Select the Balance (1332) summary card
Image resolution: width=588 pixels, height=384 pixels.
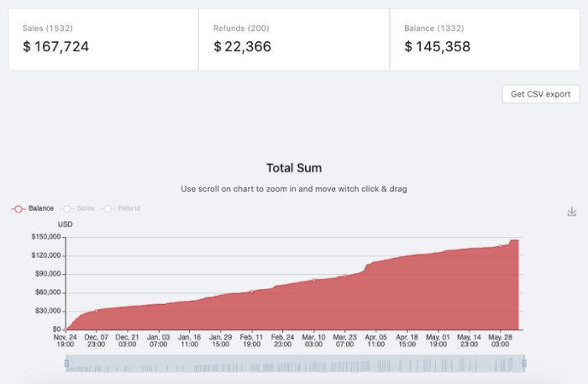pyautogui.click(x=485, y=39)
